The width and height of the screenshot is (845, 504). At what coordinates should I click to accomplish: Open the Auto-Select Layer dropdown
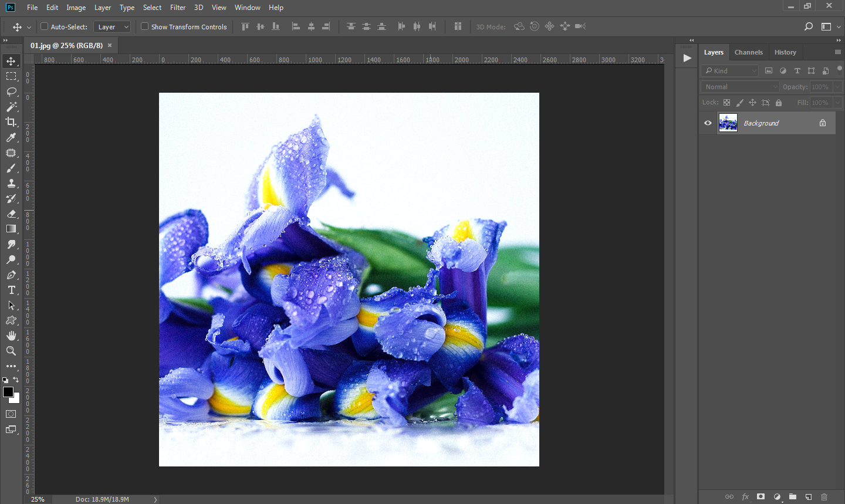point(112,27)
